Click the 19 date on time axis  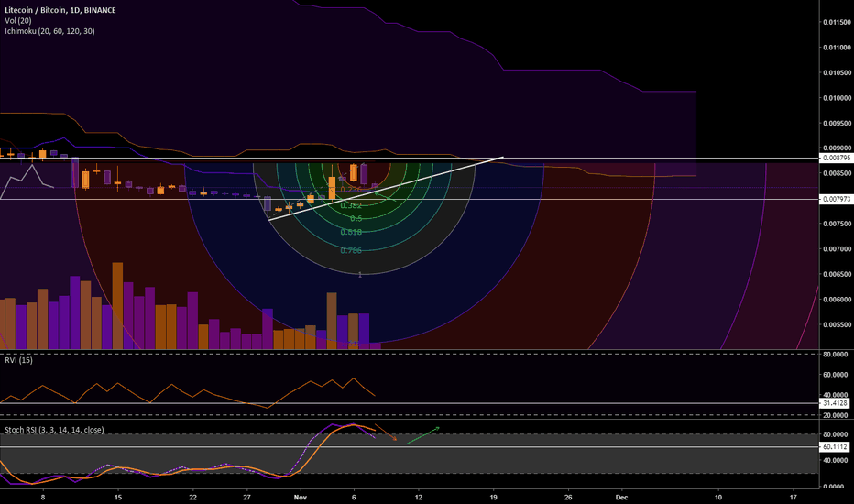494,497
